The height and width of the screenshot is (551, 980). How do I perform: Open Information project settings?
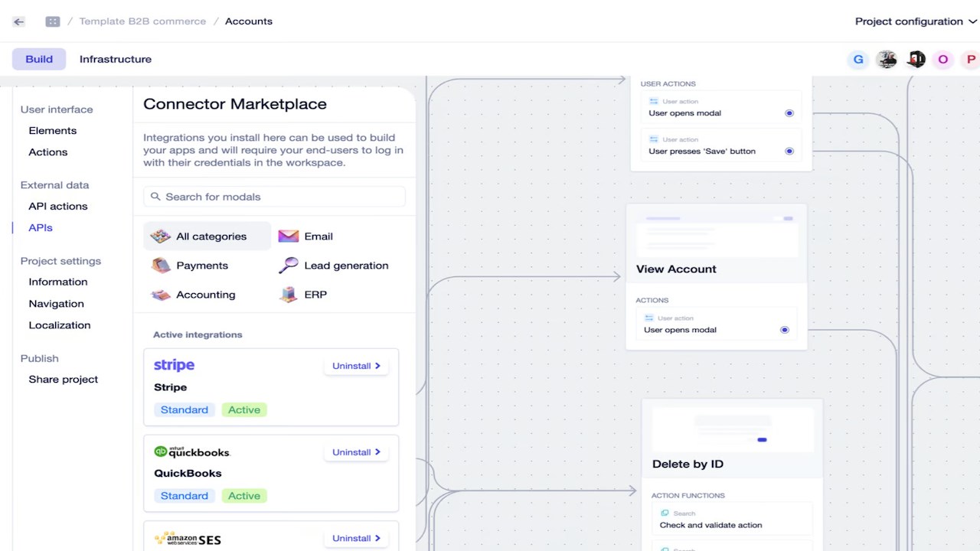(x=58, y=282)
